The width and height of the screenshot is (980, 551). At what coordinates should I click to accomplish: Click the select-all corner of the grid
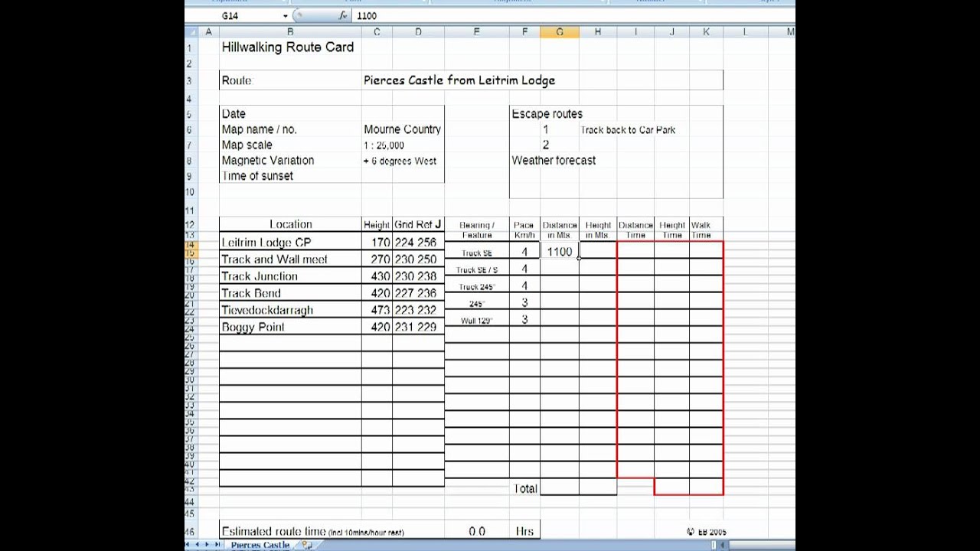click(x=190, y=31)
